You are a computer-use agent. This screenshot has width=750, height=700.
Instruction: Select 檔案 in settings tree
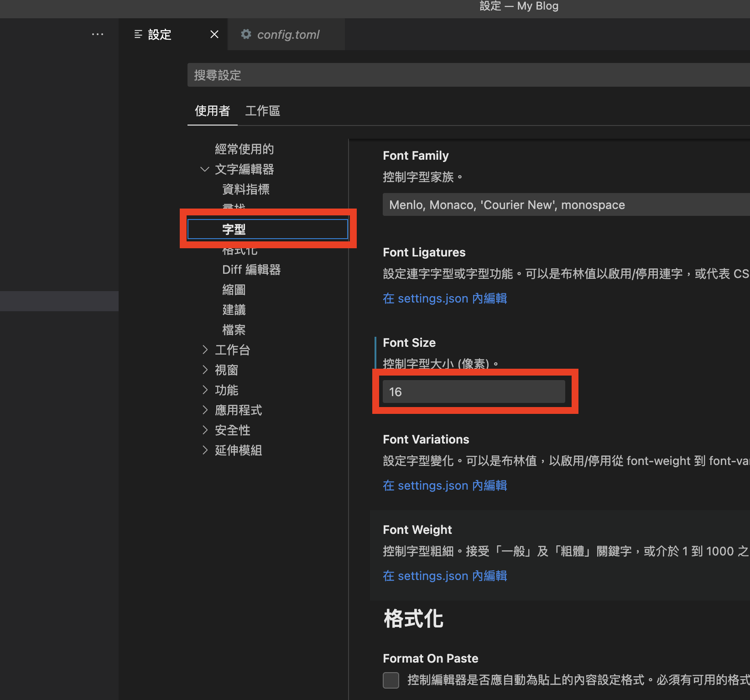[234, 330]
